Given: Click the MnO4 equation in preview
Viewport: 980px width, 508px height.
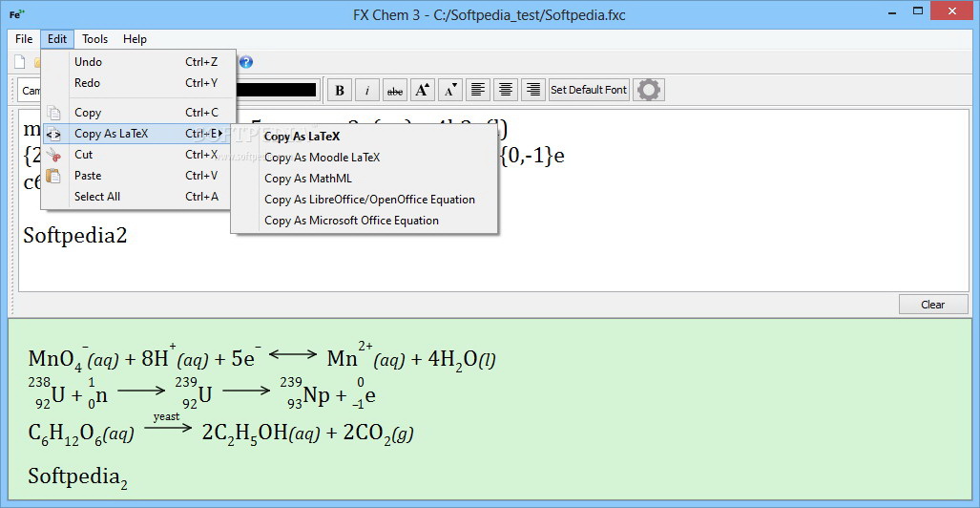Looking at the screenshot, I should point(261,358).
